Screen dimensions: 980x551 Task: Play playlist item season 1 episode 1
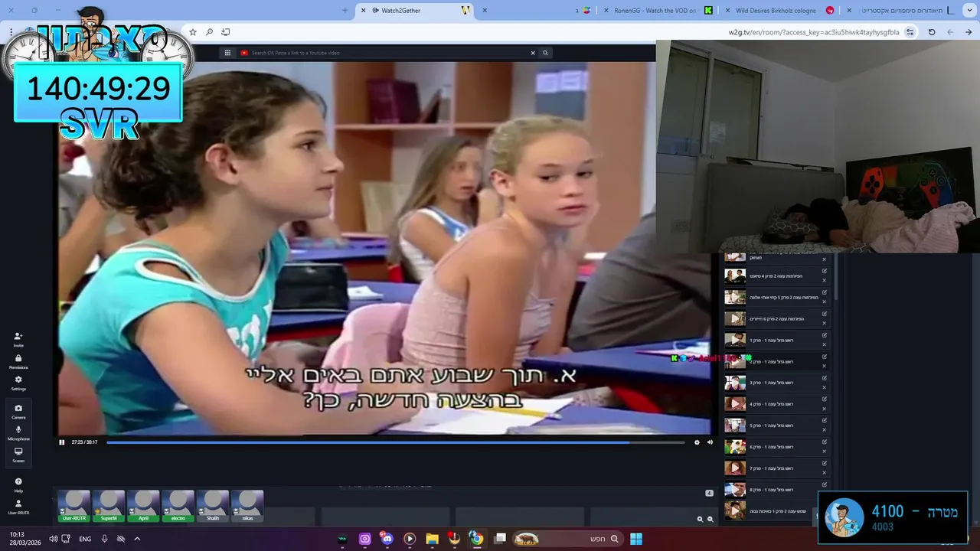[735, 340]
